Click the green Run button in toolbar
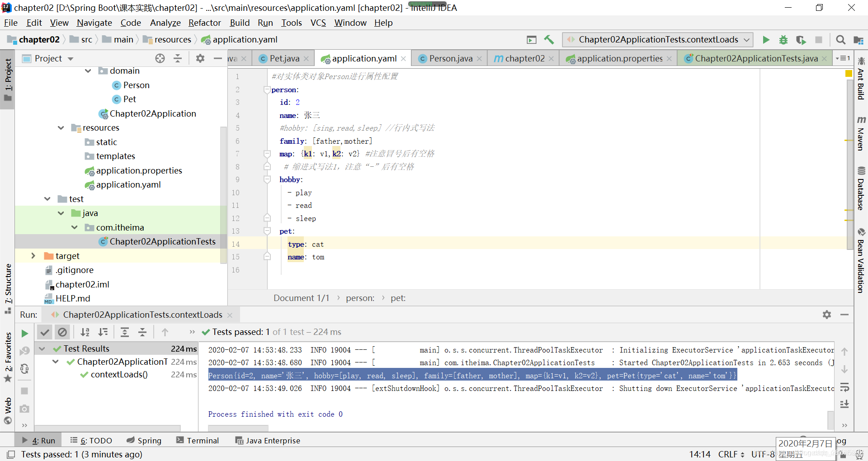This screenshot has width=868, height=461. pos(766,40)
